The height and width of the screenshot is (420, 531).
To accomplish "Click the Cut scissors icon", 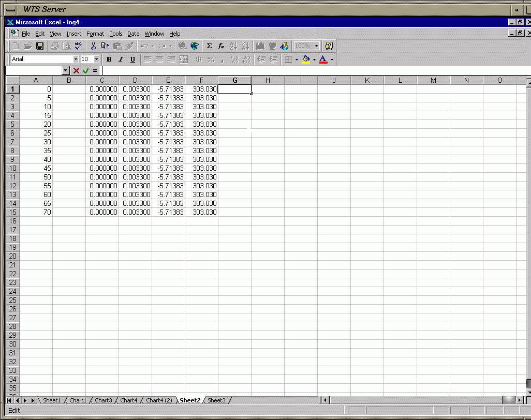I will (x=94, y=46).
